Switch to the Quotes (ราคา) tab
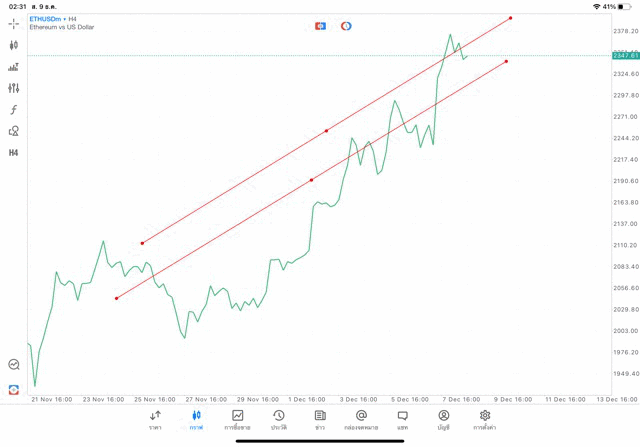This screenshot has width=640, height=447. (155, 420)
